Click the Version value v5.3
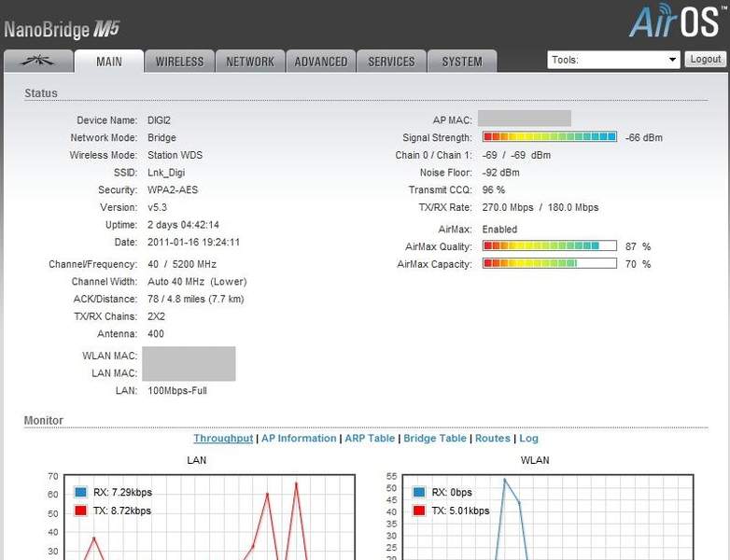 [x=158, y=207]
